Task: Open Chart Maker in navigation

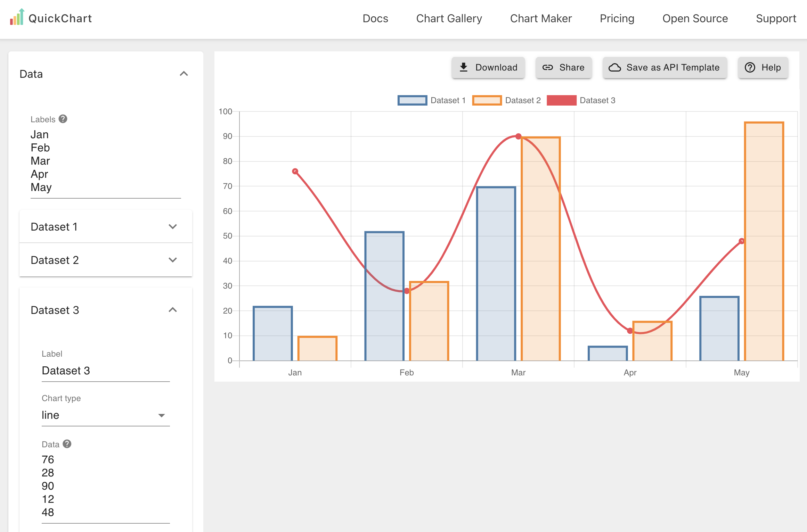Action: coord(541,18)
